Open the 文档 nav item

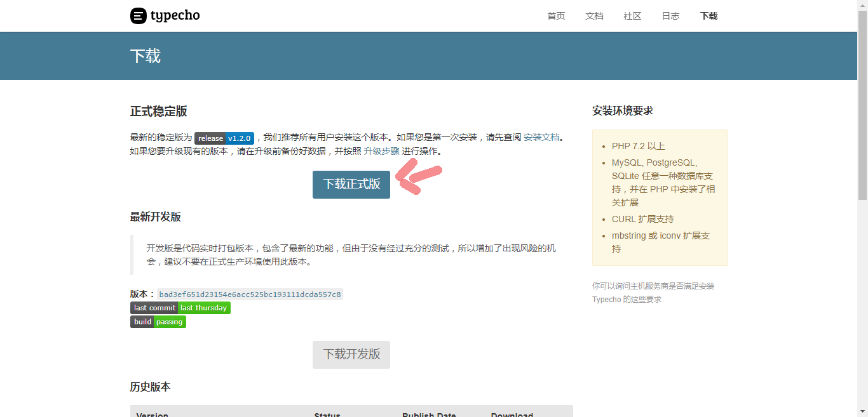(594, 16)
